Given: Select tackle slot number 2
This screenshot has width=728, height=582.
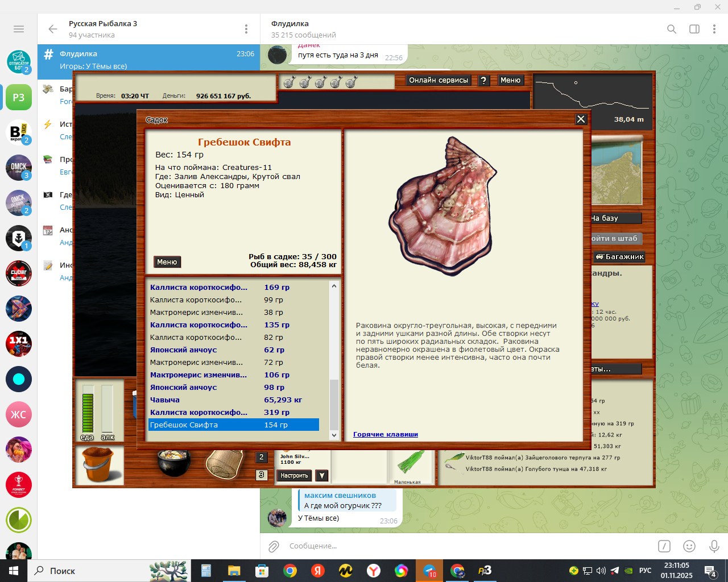Looking at the screenshot, I should click(x=262, y=457).
